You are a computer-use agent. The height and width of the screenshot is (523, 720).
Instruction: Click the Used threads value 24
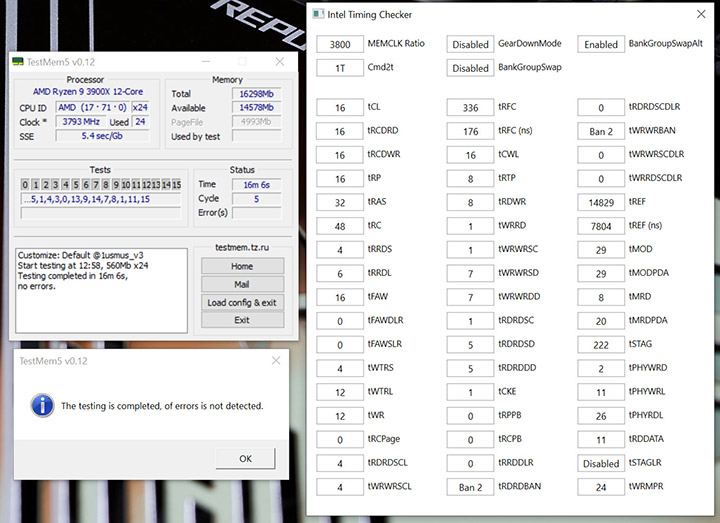click(x=140, y=122)
